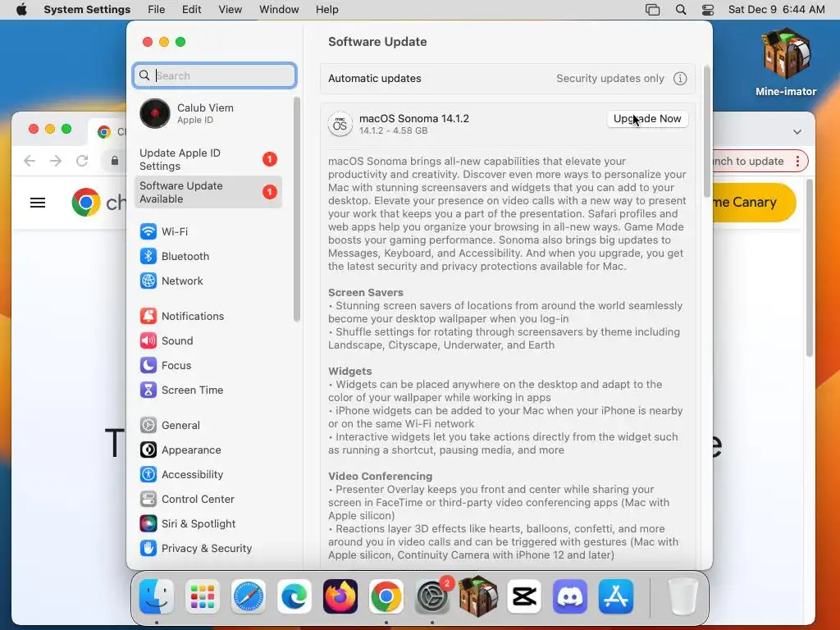840x630 pixels.
Task: Click Chrome reload button
Action: 82,161
